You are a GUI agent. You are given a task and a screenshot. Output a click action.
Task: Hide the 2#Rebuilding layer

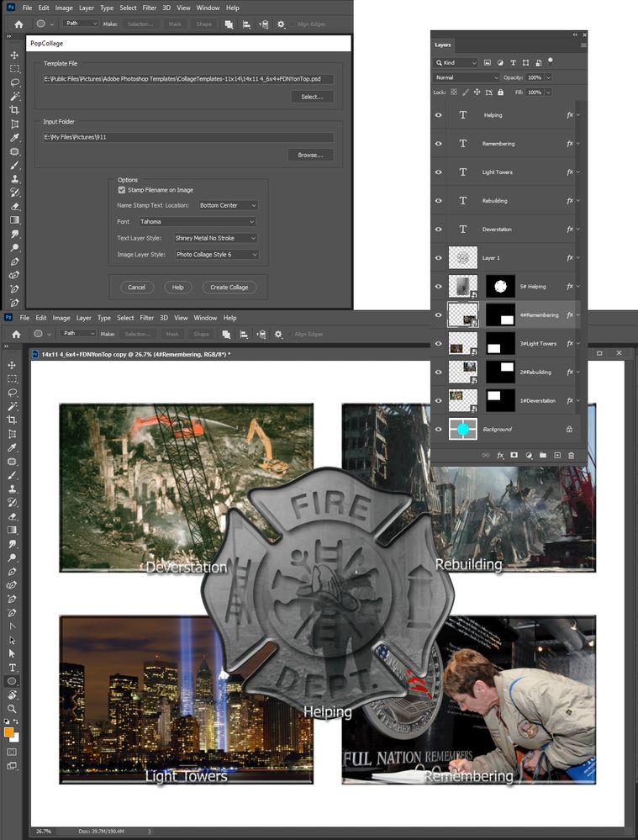(x=439, y=372)
